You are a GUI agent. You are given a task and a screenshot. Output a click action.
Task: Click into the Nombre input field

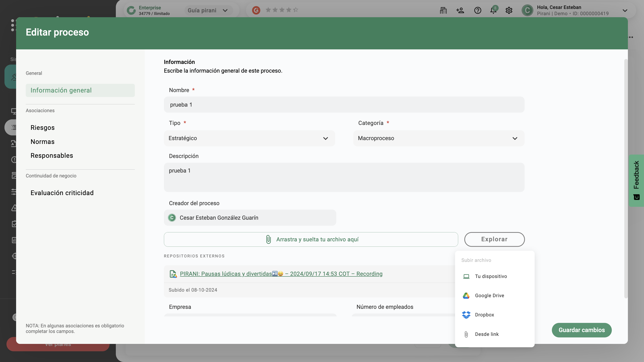[344, 105]
